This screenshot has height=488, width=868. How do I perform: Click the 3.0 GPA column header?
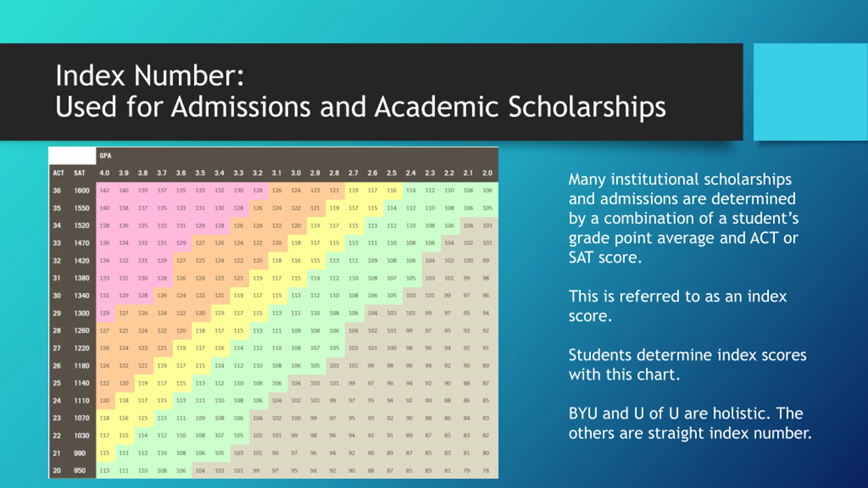tap(296, 173)
